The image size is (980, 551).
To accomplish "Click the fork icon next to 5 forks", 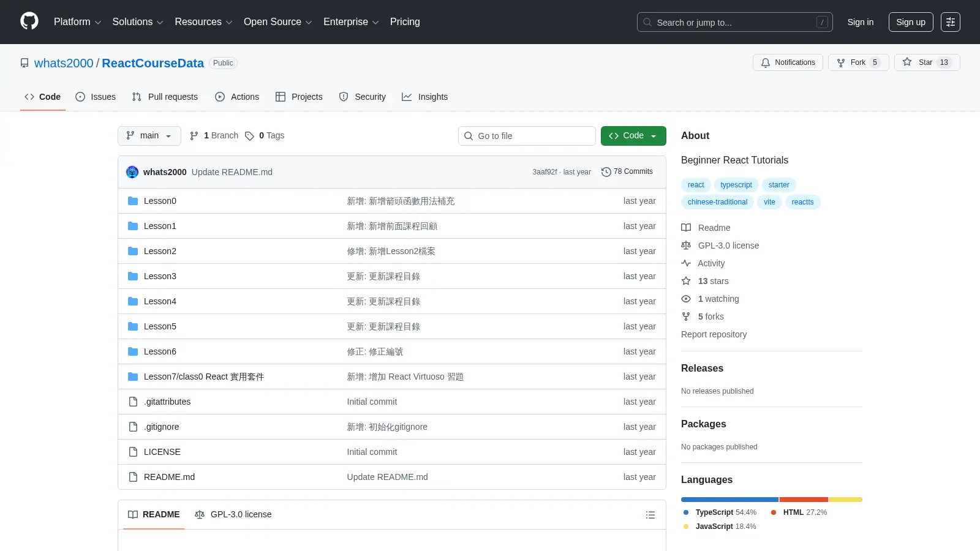I will (x=686, y=317).
